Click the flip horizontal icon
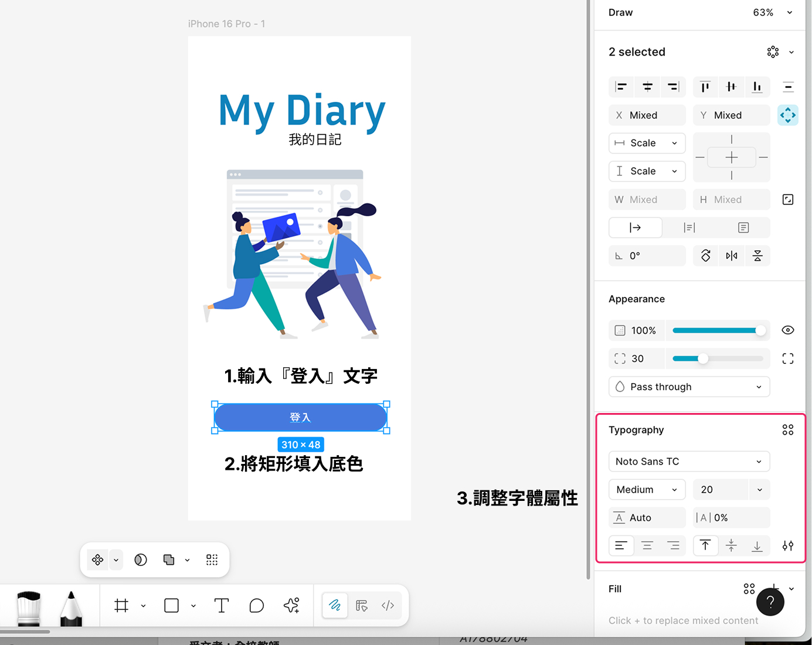Viewport: 812px width, 645px height. pyautogui.click(x=731, y=256)
